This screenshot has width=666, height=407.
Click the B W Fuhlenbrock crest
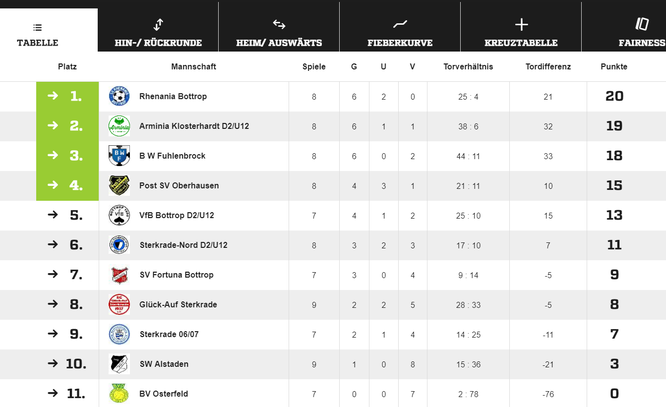[x=119, y=155]
